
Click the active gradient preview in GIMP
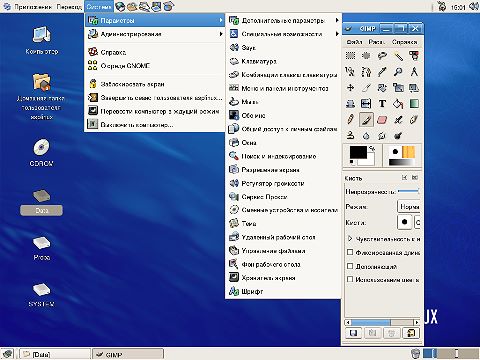(402, 162)
